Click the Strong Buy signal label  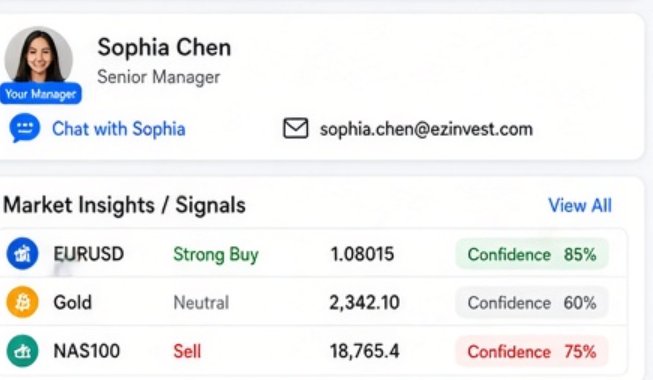216,254
